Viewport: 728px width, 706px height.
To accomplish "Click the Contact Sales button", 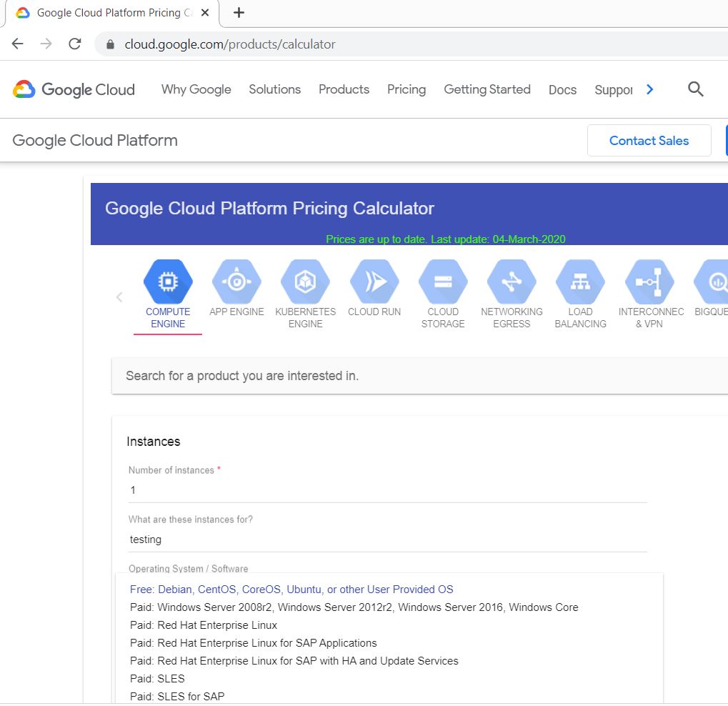I will 649,140.
